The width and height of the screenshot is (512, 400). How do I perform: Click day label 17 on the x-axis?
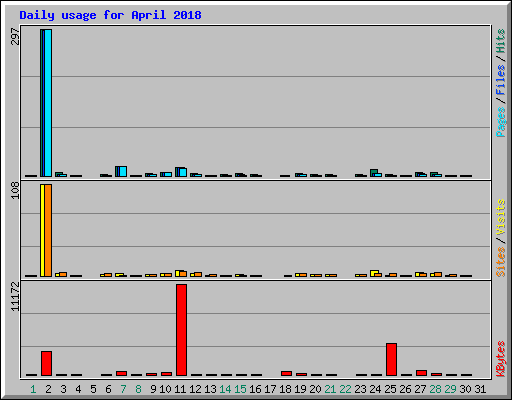270,389
